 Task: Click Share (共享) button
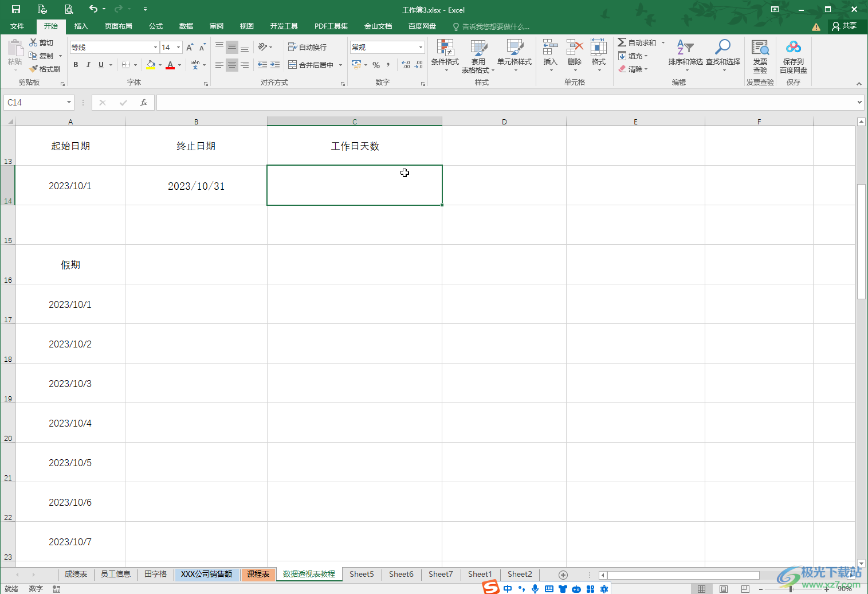pos(845,26)
